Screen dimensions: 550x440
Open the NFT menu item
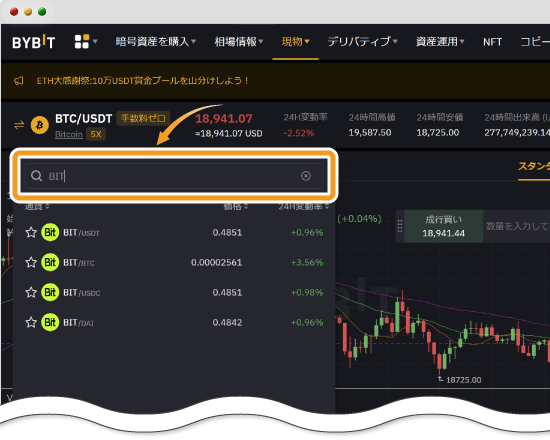click(492, 42)
